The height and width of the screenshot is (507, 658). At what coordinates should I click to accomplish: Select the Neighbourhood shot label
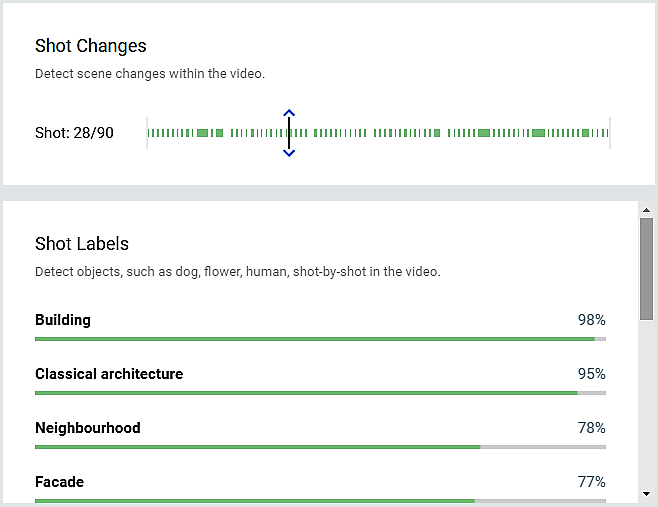[87, 428]
